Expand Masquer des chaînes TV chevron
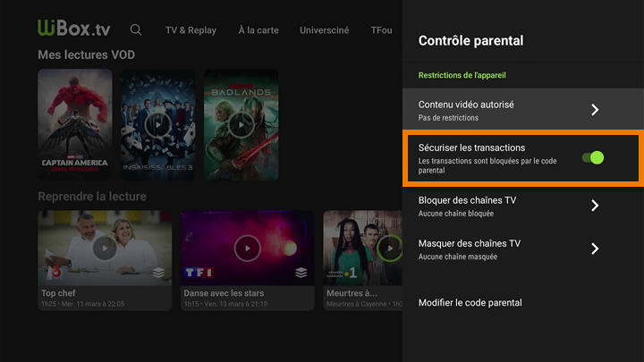This screenshot has width=644, height=362. click(595, 248)
